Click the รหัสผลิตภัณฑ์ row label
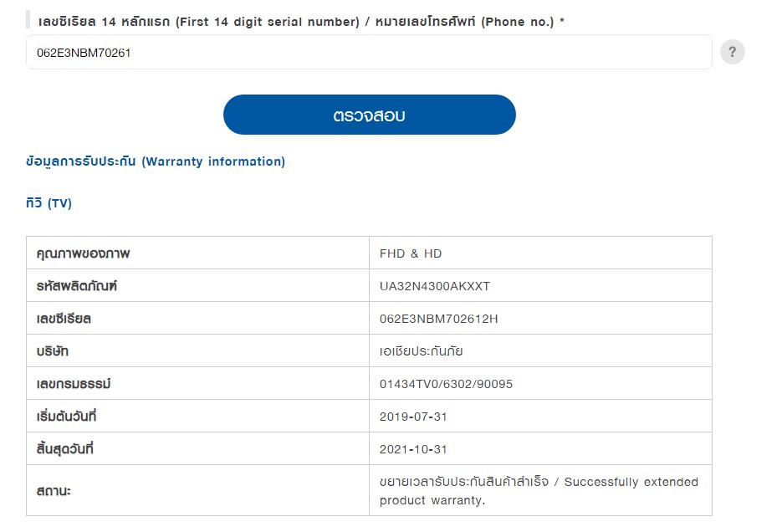 click(x=76, y=286)
